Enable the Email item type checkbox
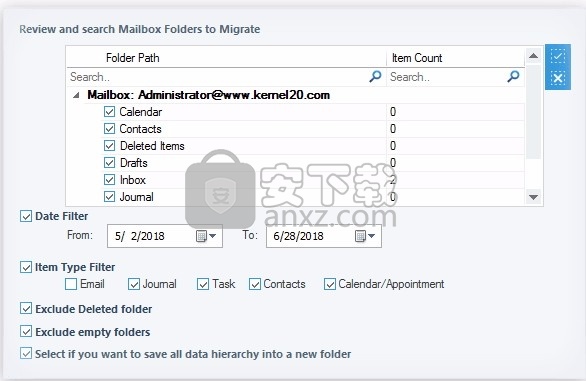The image size is (586, 381). click(71, 284)
